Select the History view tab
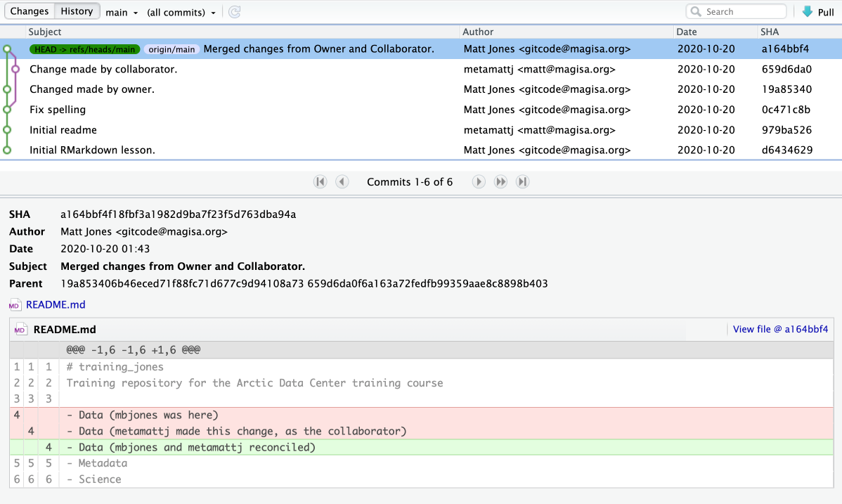842x504 pixels. pyautogui.click(x=77, y=11)
